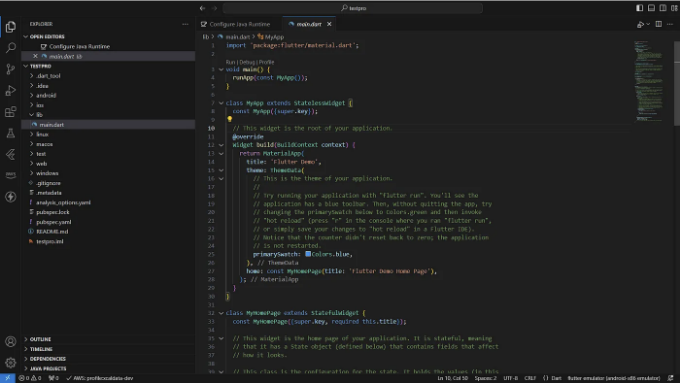Toggle primary sidebar layout icon
The width and height of the screenshot is (680, 383).
(640, 8)
